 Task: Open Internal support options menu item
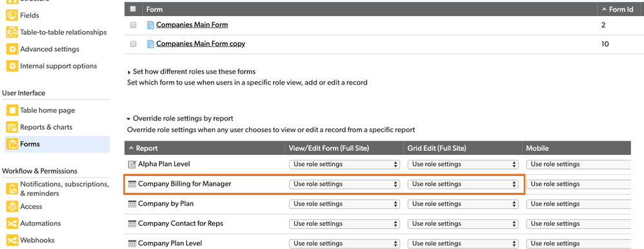point(58,66)
